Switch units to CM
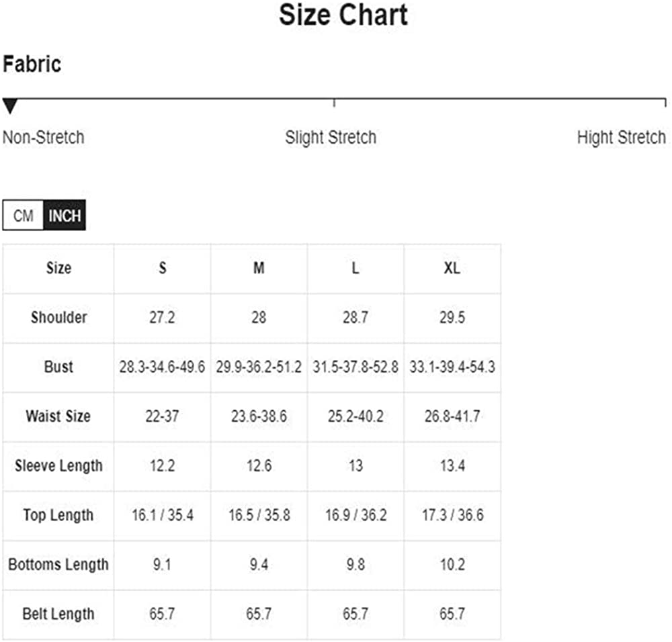Image resolution: width=672 pixels, height=642 pixels. point(23,215)
